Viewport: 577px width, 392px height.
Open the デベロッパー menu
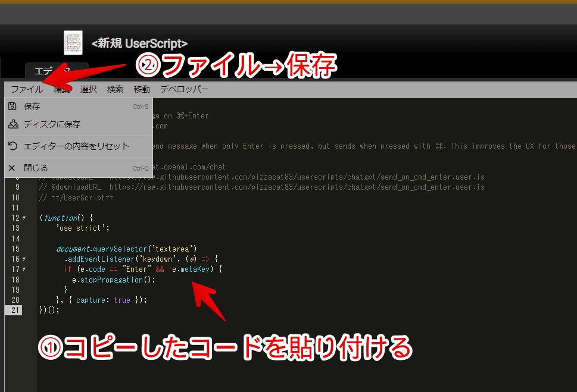click(185, 89)
